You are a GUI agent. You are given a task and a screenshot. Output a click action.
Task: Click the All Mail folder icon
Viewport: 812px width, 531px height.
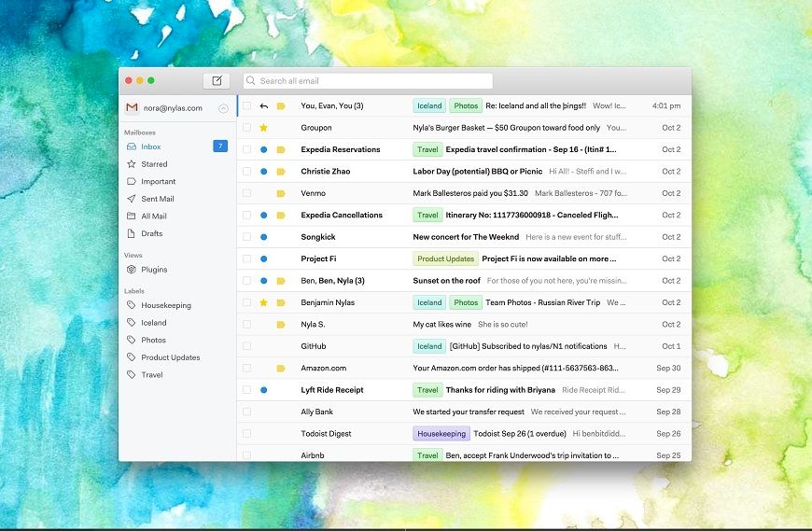tap(132, 217)
